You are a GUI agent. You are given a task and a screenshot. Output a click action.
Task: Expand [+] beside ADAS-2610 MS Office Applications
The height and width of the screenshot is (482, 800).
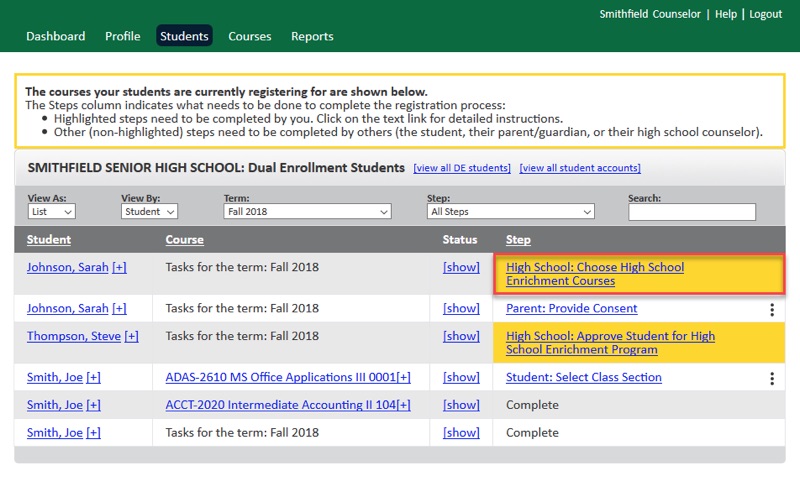pos(403,378)
